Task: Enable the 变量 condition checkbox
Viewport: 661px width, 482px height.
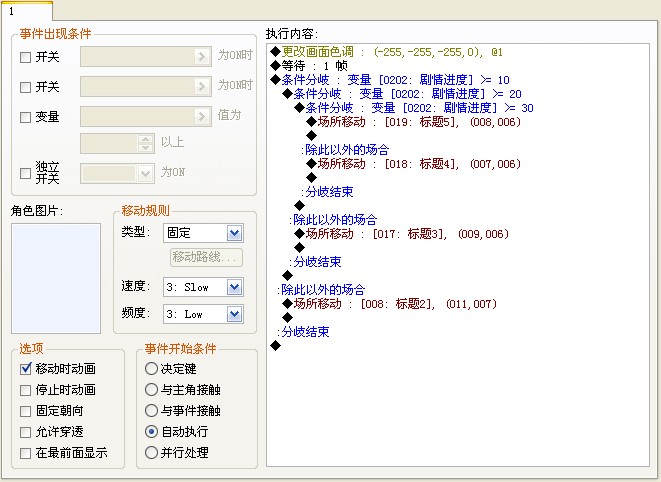Action: tap(26, 117)
